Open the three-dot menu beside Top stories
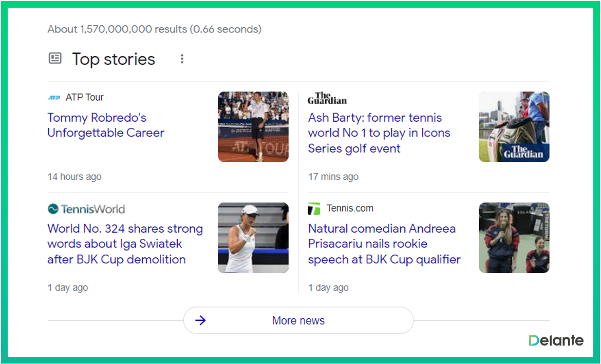This screenshot has height=364, width=601. pos(182,59)
